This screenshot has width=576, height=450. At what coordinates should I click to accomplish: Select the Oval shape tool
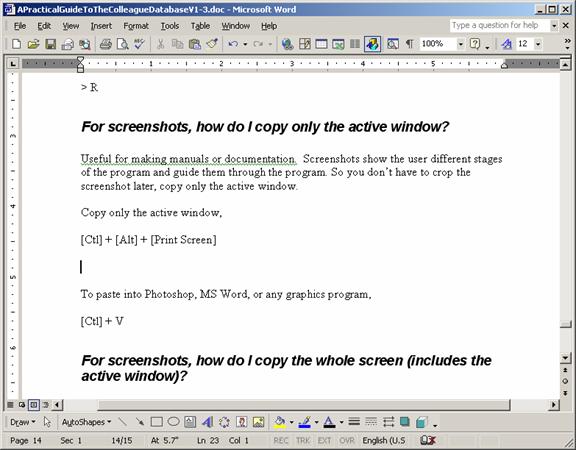point(173,422)
